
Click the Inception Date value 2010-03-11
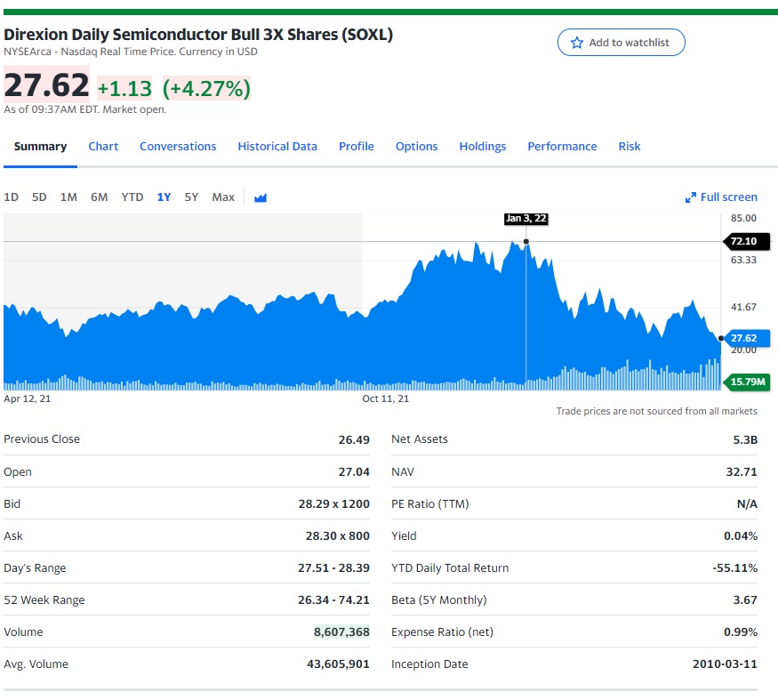[x=725, y=664]
